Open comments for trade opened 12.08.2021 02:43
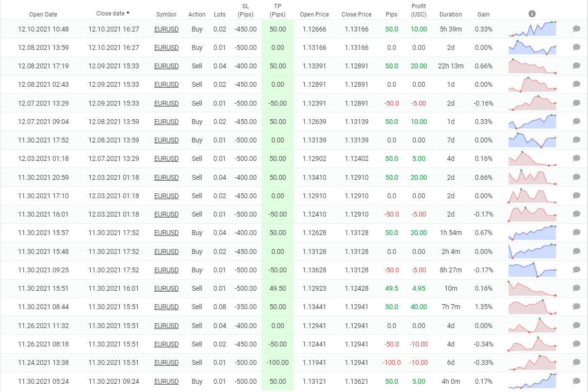588x392 pixels. coord(576,84)
